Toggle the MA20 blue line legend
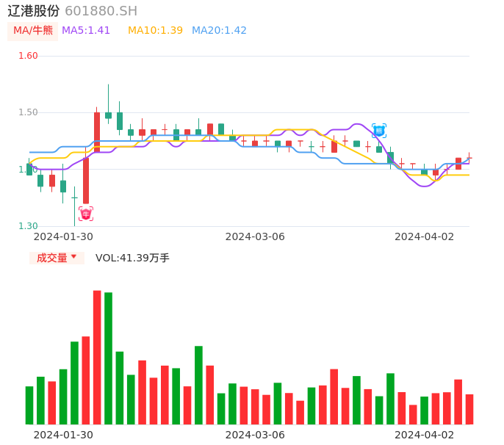Viewport: 504px width, 445px height. (219, 31)
